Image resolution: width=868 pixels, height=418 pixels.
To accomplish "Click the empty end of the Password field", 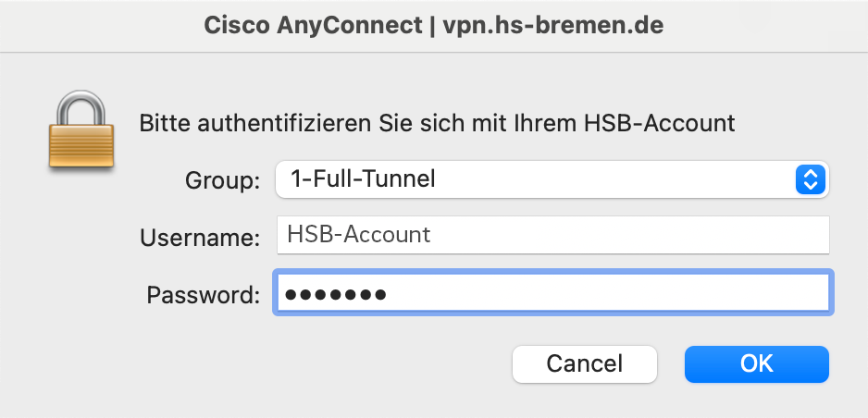I will click(694, 296).
